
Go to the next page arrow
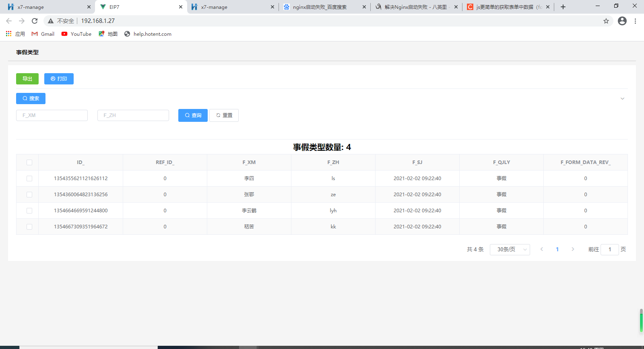573,249
